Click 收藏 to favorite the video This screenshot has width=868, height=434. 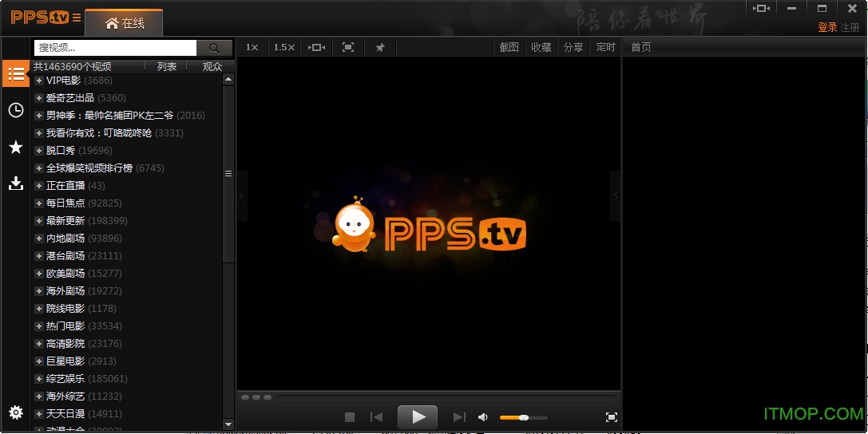[541, 48]
